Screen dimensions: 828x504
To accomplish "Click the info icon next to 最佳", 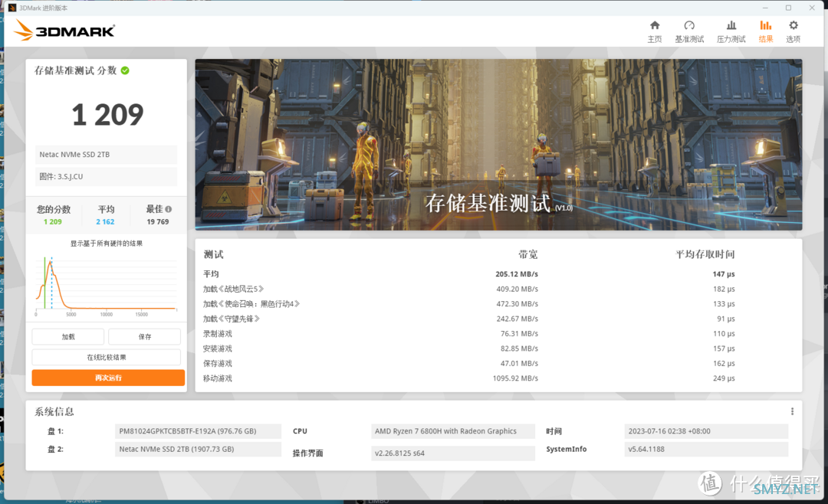I will [x=169, y=209].
